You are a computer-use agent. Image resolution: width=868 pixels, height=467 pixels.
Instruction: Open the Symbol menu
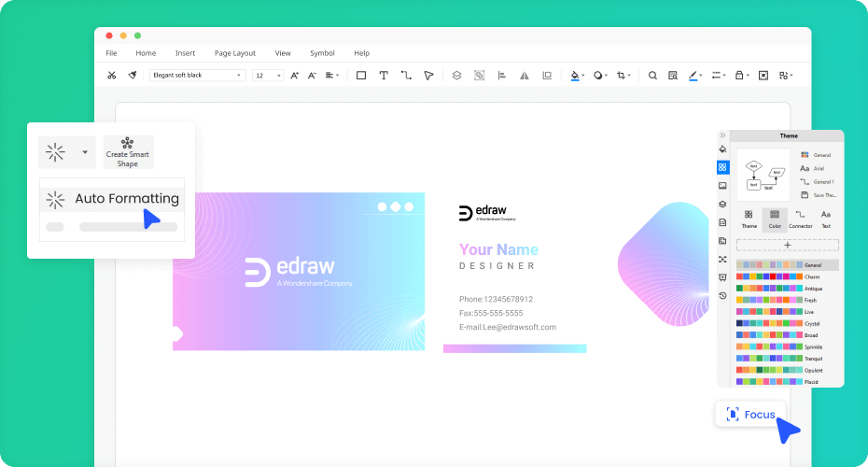(x=322, y=53)
